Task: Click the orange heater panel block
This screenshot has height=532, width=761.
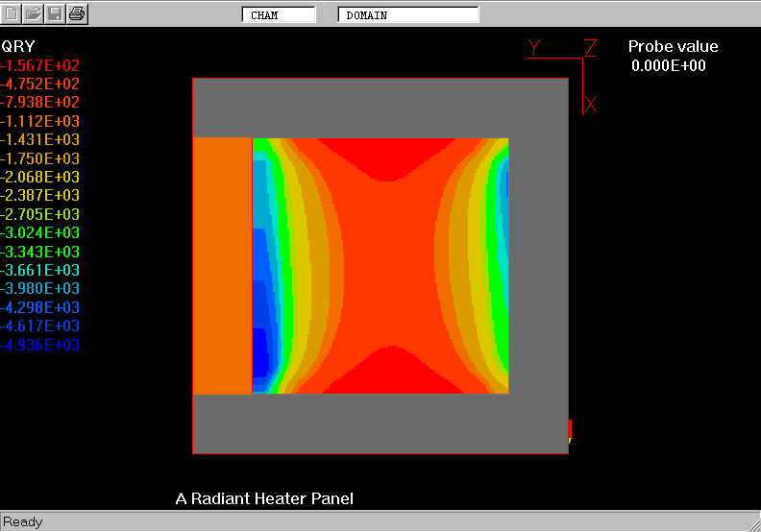Action: coord(222,266)
